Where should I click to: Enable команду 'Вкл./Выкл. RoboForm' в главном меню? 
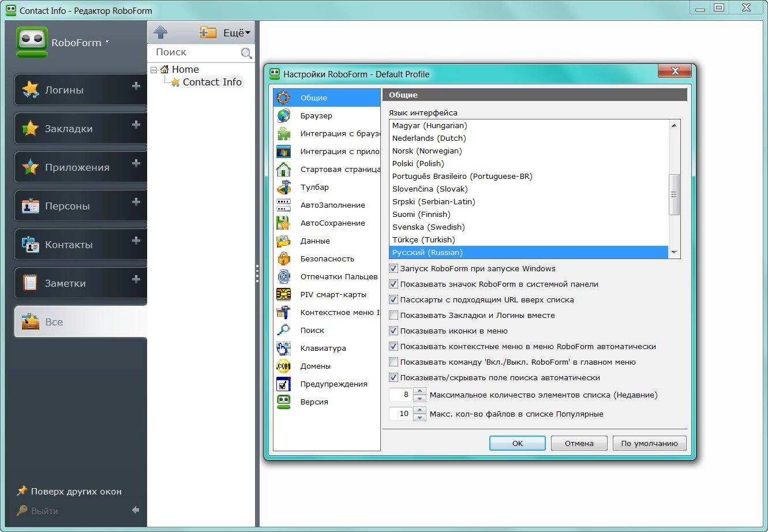pos(394,362)
